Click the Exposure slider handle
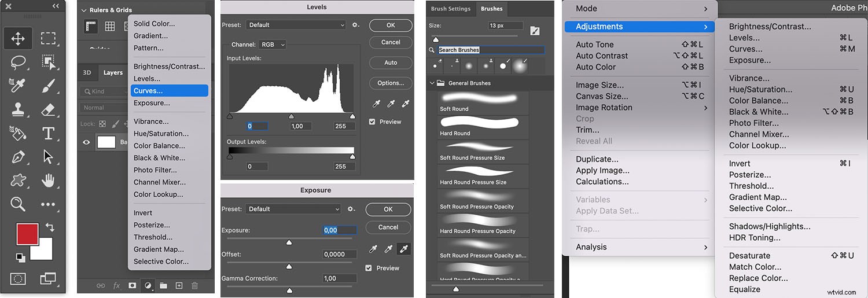Image resolution: width=868 pixels, height=298 pixels. (x=289, y=242)
